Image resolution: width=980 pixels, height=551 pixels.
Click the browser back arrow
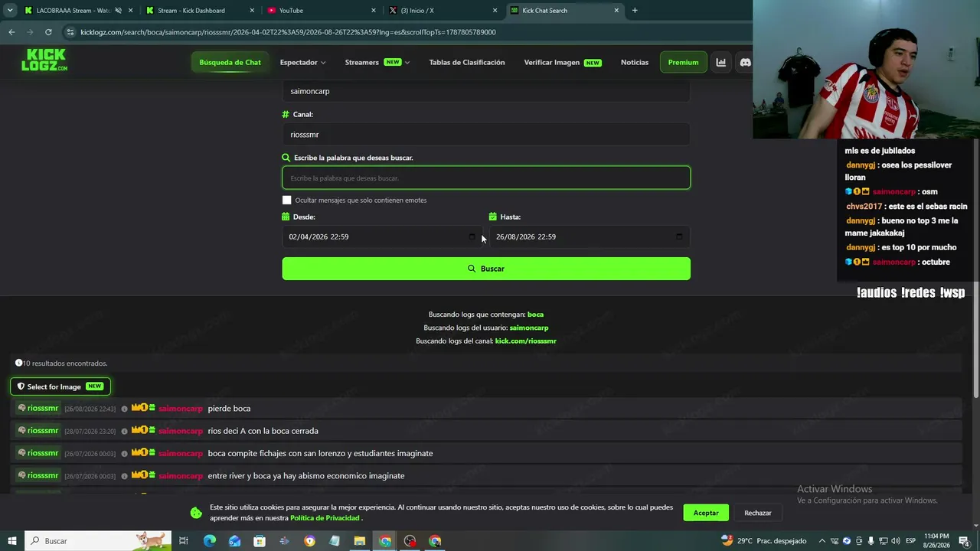coord(11,32)
